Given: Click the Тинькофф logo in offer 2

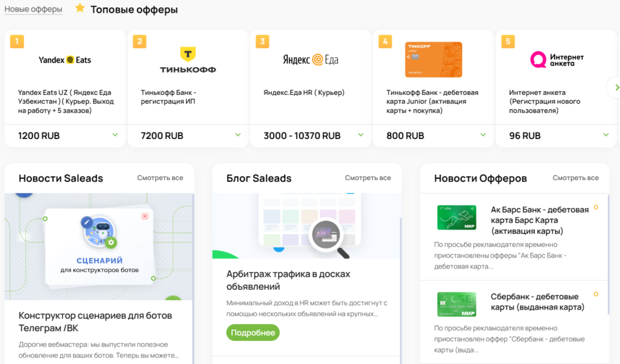Looking at the screenshot, I should click(x=188, y=60).
